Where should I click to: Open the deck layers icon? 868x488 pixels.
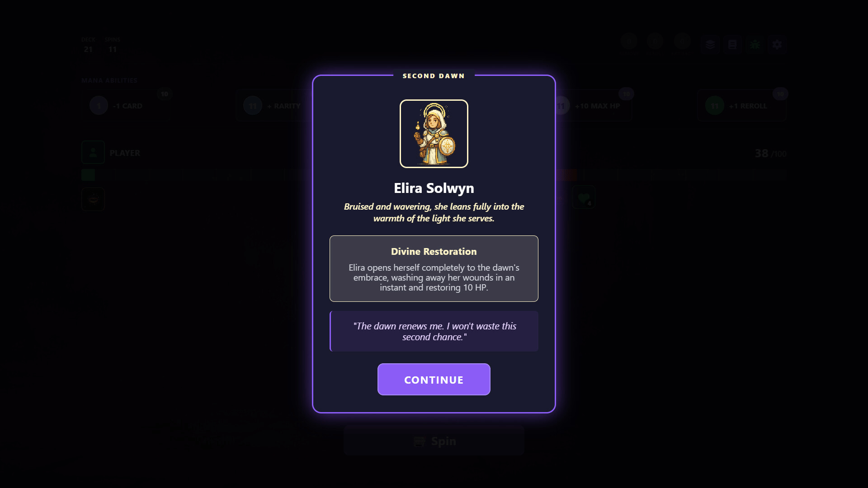(710, 44)
